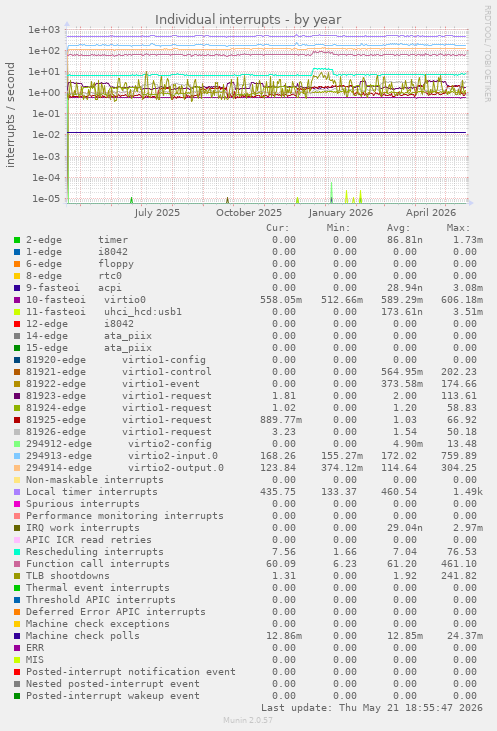
Task: Click the cyan Rescheduling interrupts swatch
Action: 17,552
